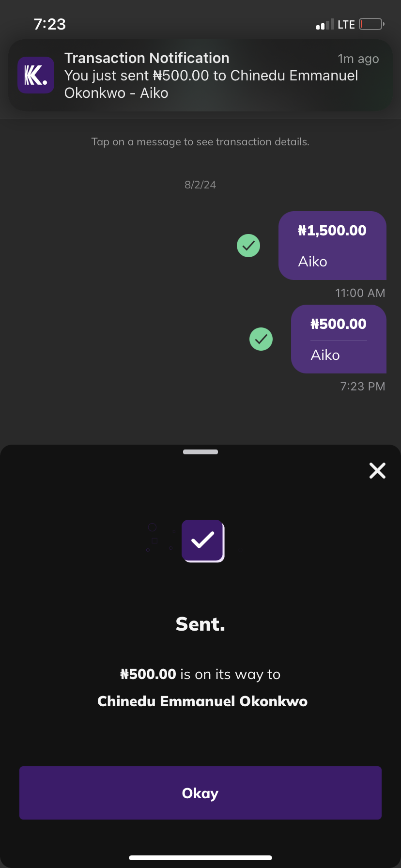Tap the battery icon in status bar
Screen dimensions: 401x868
(x=371, y=24)
